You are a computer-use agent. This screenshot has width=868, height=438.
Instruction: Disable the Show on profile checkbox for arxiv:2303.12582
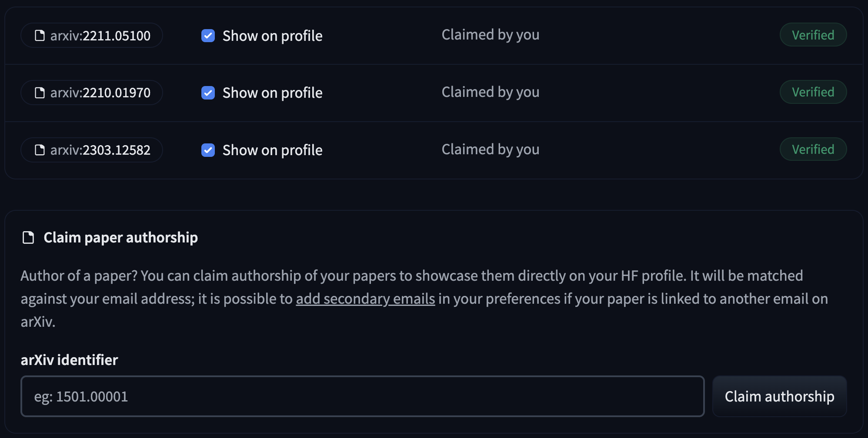point(208,150)
